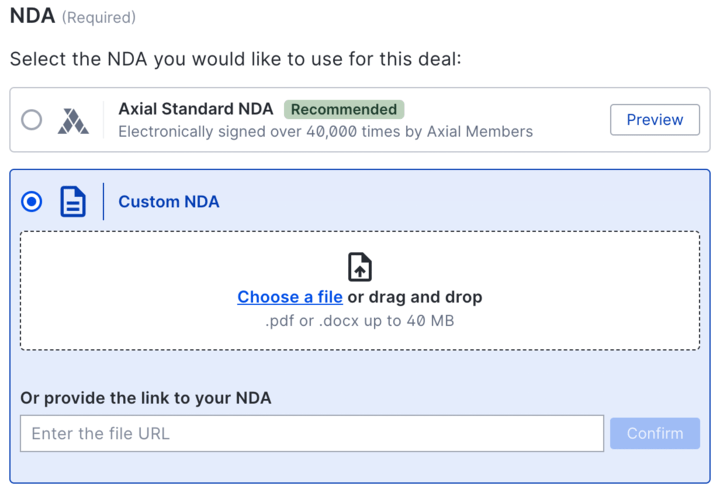The width and height of the screenshot is (720, 500).
Task: Open the Choose a file link
Action: (290, 297)
